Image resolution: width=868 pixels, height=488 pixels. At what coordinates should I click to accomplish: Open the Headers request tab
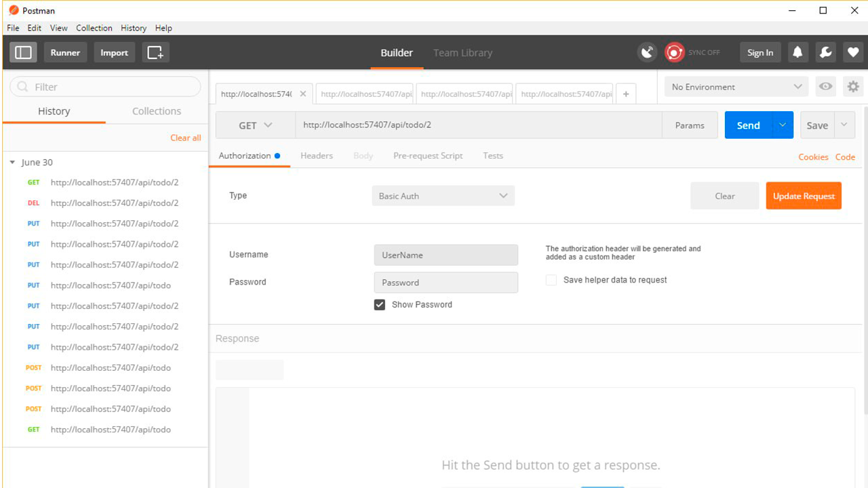point(317,156)
